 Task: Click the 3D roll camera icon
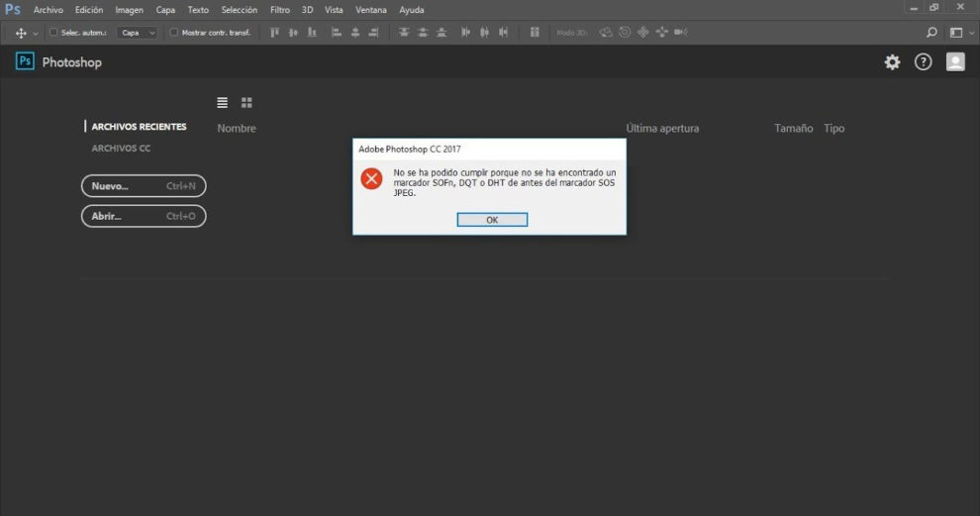tap(625, 33)
